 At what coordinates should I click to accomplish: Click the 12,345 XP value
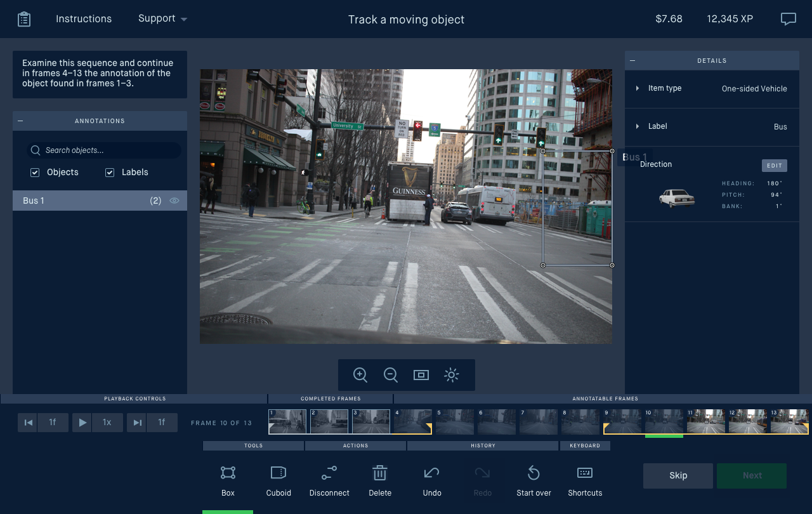coord(730,19)
